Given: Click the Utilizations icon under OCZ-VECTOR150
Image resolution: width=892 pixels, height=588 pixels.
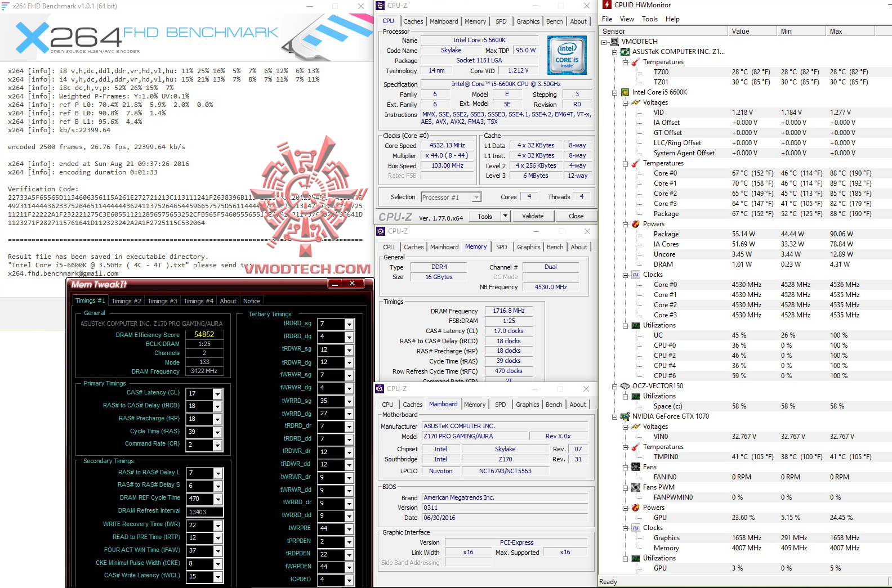Looking at the screenshot, I should click(636, 396).
